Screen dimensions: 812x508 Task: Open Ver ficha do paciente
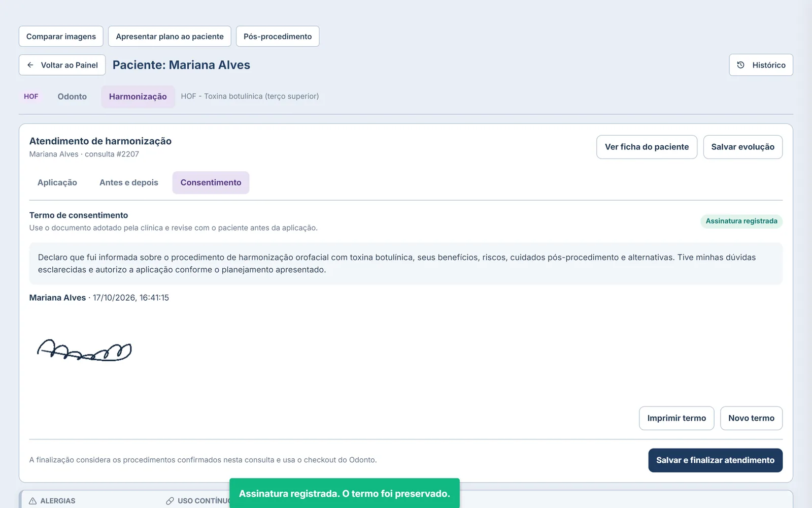point(647,147)
